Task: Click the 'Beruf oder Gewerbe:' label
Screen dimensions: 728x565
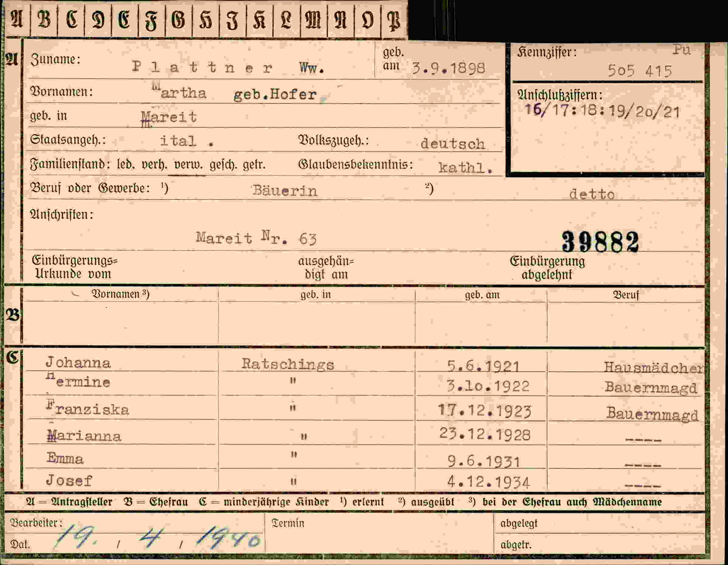Action: [x=90, y=188]
